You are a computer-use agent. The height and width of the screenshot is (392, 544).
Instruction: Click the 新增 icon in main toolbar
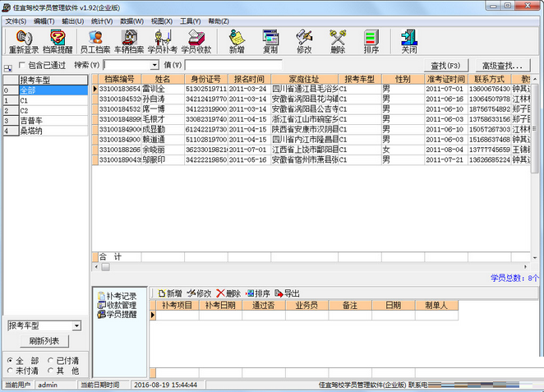[237, 42]
